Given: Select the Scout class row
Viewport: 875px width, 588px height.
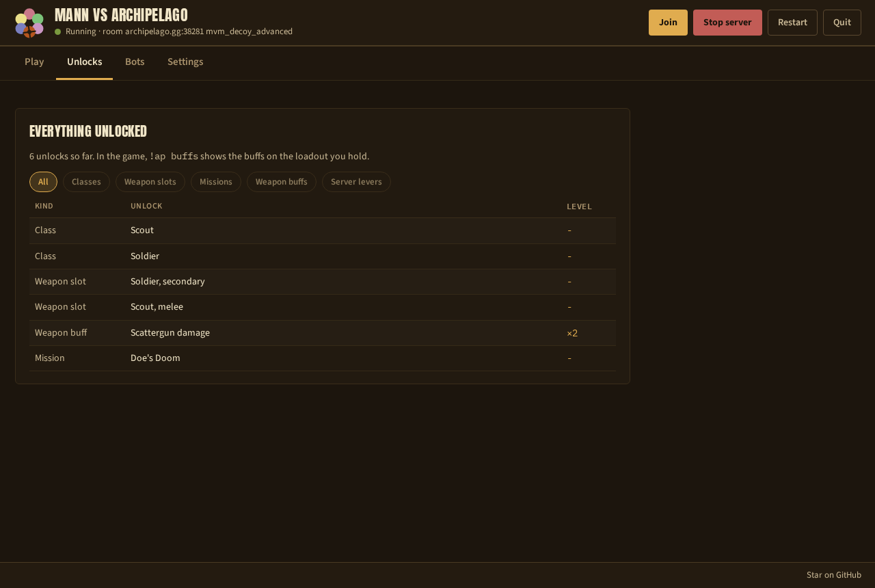Looking at the screenshot, I should point(323,230).
